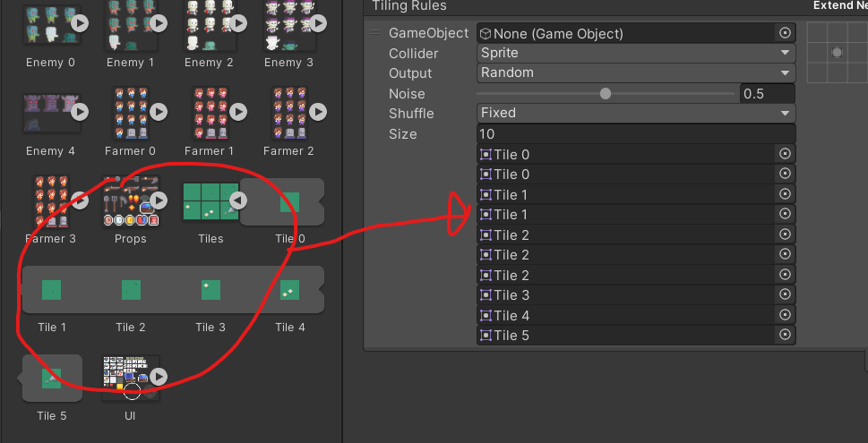Open object picker for Tile 3 slot
The image size is (868, 443).
[x=785, y=294]
